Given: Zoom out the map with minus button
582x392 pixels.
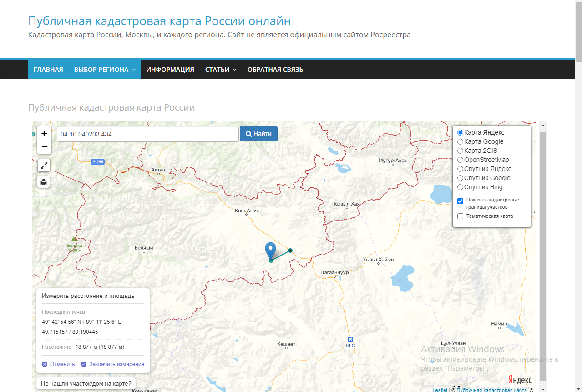Looking at the screenshot, I should [44, 147].
